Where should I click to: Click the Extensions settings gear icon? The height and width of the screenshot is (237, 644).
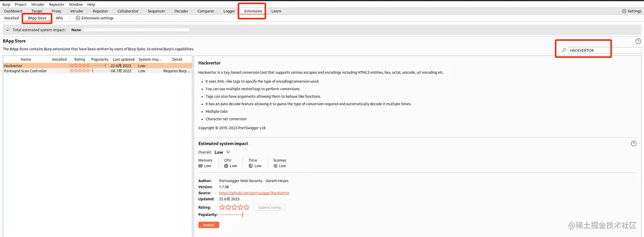(78, 18)
